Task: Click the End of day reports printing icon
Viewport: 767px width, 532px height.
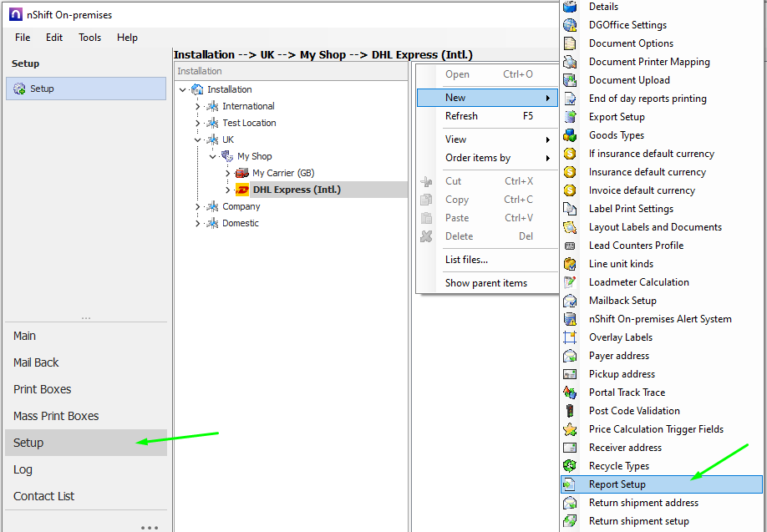Action: [570, 99]
